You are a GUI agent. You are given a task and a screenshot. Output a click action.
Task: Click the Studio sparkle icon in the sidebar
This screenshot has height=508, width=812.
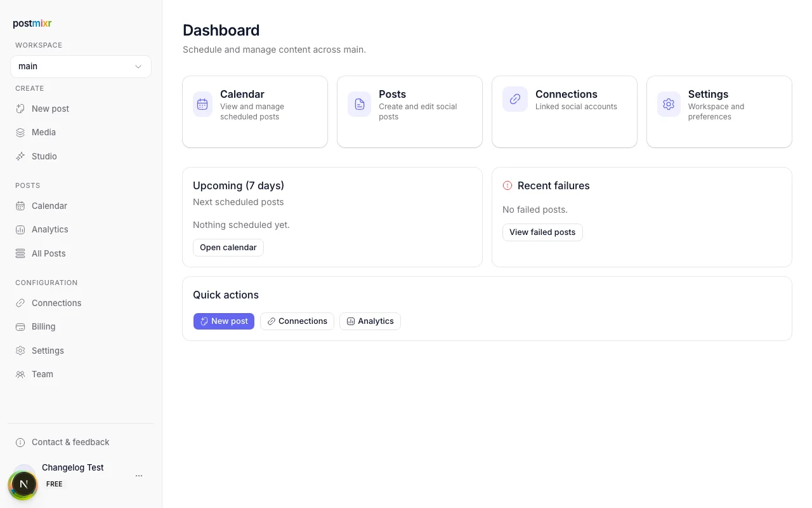pyautogui.click(x=20, y=156)
